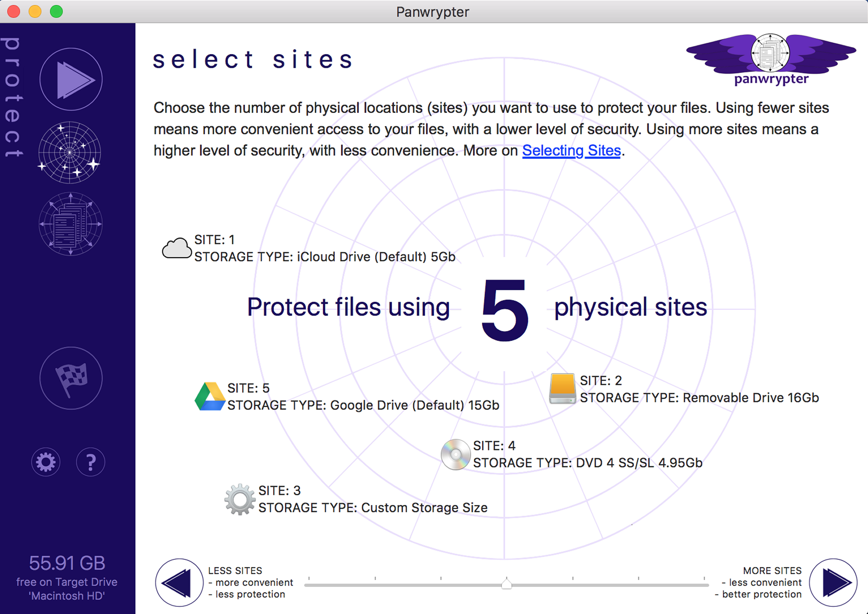The image size is (868, 614).
Task: Click the iCloud Drive cloud icon for Site 1
Action: tap(176, 247)
